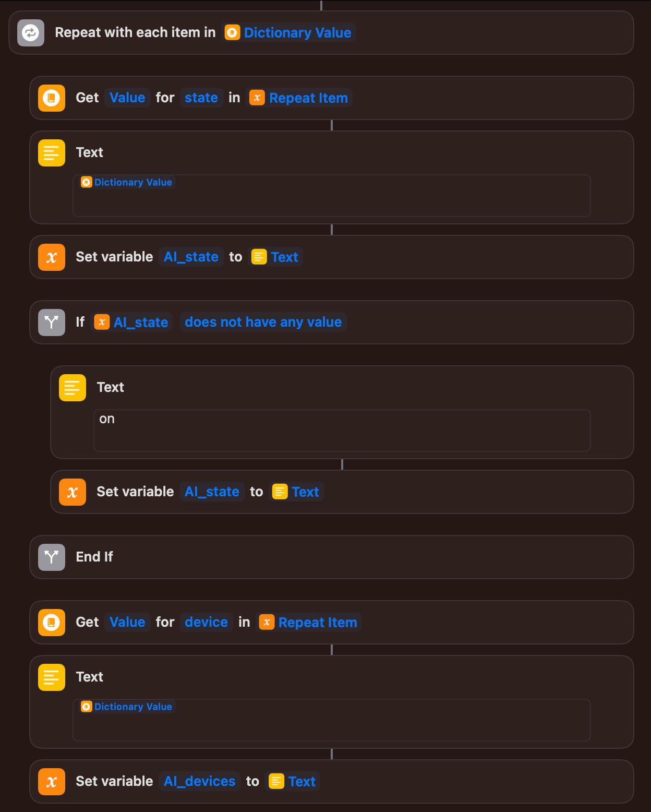The height and width of the screenshot is (812, 651).
Task: Click the Repeat Item token in Get Value for device
Action: coord(309,622)
